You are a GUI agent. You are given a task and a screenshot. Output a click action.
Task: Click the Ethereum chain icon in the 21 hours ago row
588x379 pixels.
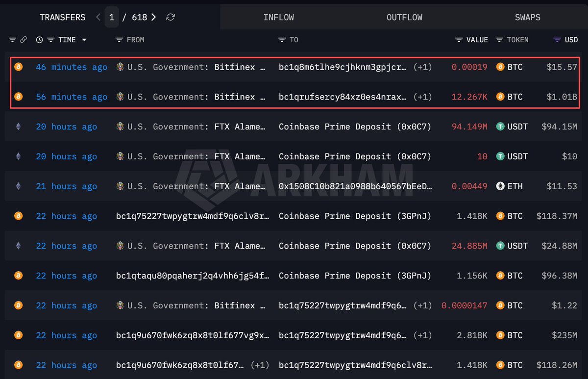tap(18, 186)
